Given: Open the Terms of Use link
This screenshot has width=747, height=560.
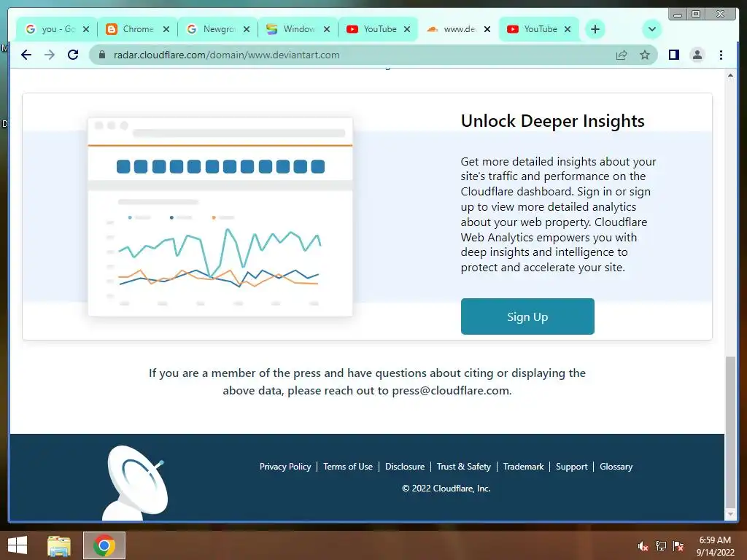Looking at the screenshot, I should coord(348,467).
